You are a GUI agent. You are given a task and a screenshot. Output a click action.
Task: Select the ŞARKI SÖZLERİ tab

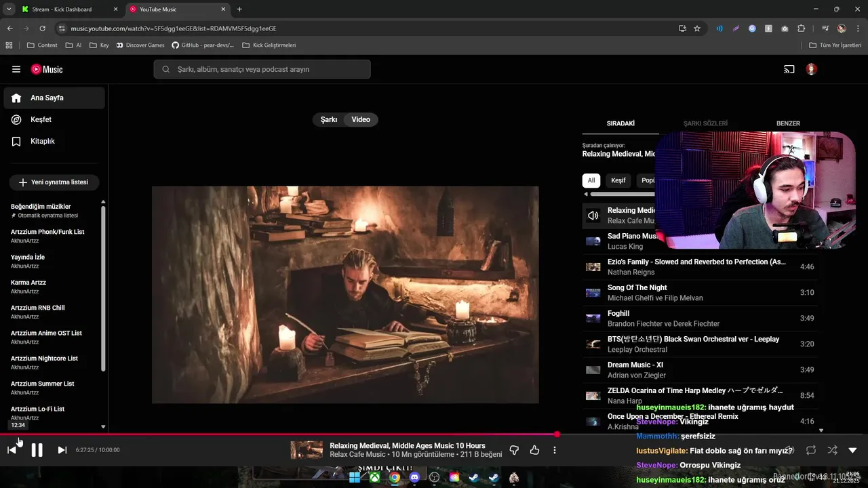[x=705, y=123]
